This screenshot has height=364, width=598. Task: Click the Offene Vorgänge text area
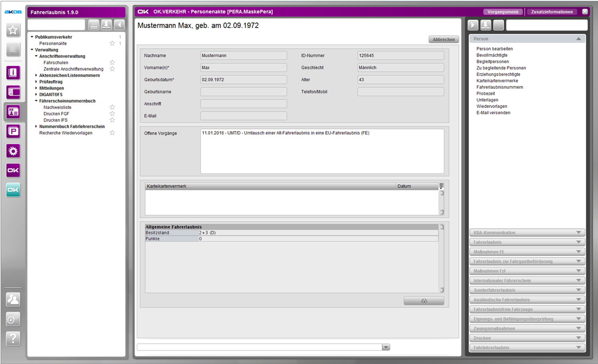[322, 151]
